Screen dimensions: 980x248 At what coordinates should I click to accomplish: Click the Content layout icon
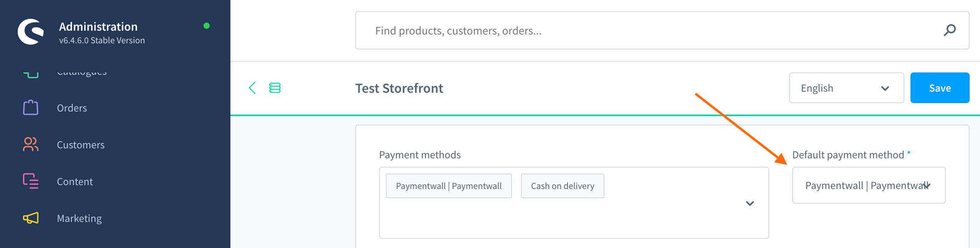(31, 181)
